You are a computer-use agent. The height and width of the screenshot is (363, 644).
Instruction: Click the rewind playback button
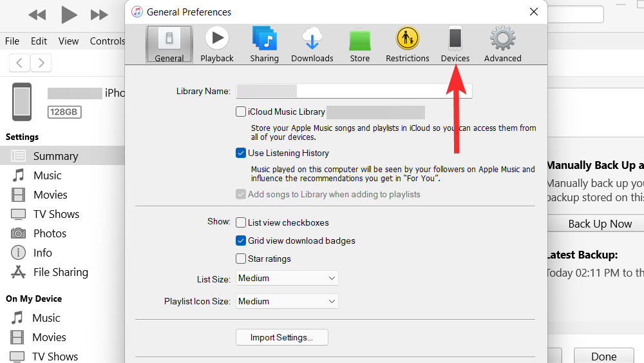click(37, 14)
